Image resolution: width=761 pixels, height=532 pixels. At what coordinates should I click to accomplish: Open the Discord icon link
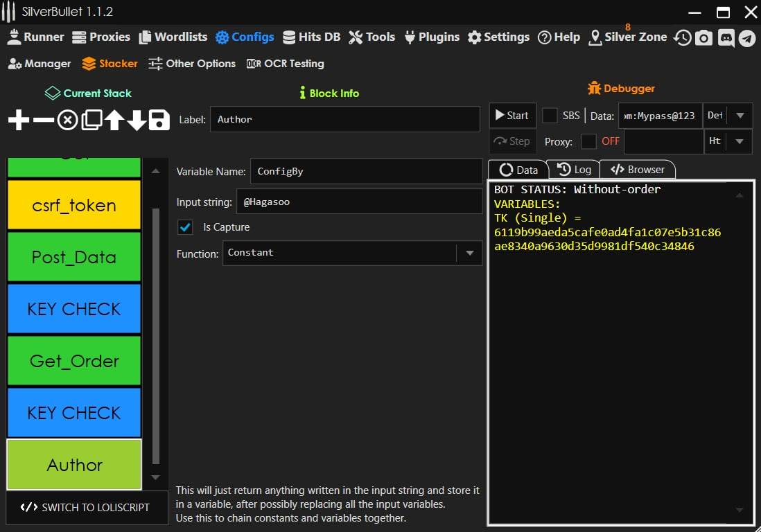pyautogui.click(x=726, y=38)
